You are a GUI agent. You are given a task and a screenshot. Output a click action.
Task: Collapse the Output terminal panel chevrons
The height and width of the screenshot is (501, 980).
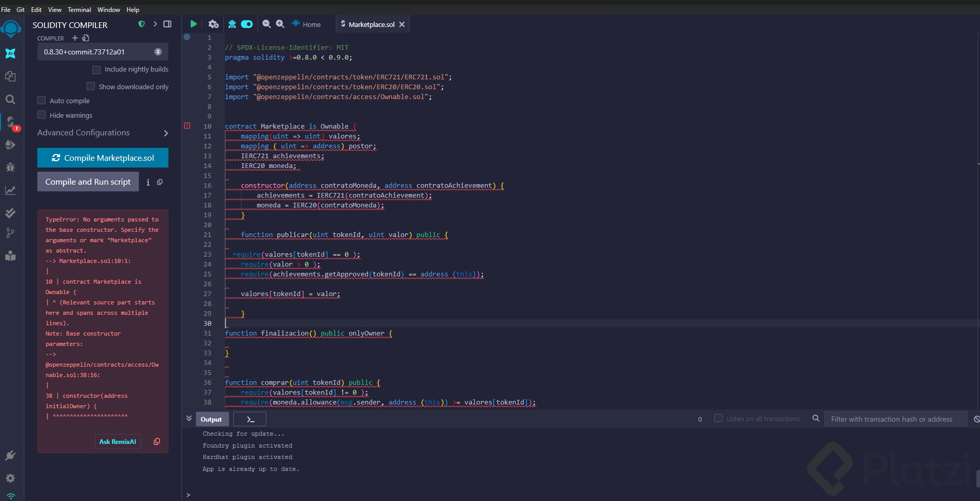coord(189,419)
